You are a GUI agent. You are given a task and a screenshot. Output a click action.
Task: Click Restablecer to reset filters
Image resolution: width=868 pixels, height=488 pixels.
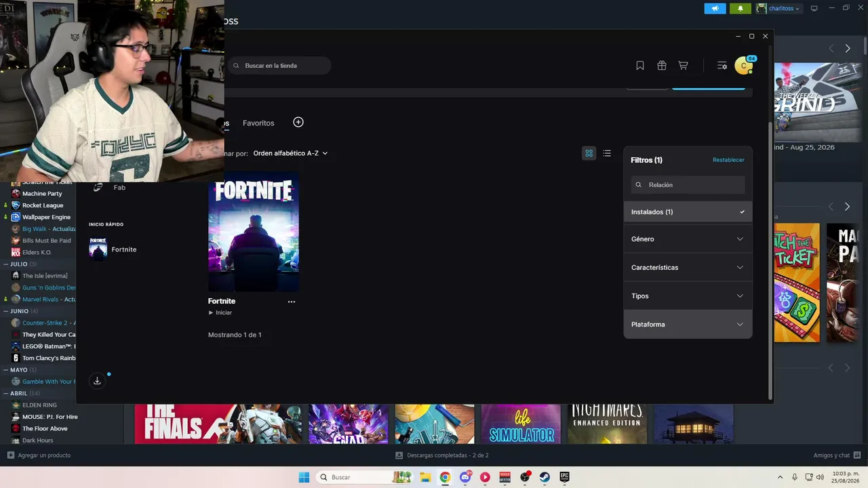(728, 160)
